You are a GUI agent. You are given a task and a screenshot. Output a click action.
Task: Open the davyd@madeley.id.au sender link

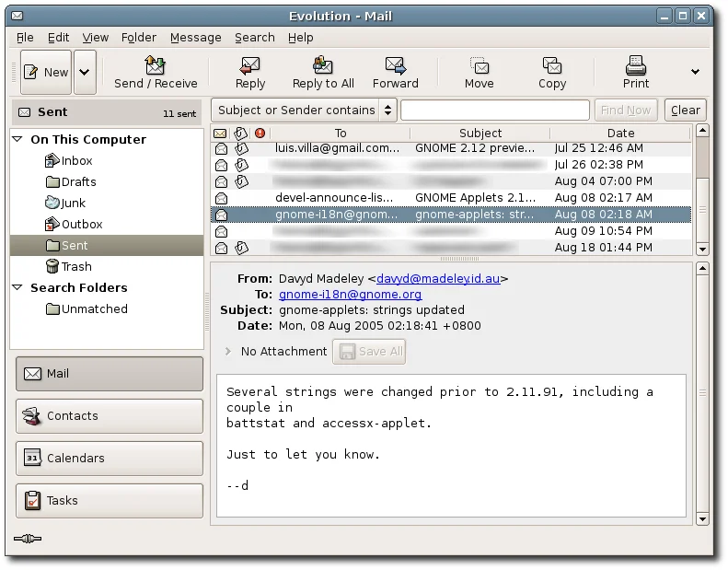tap(438, 279)
